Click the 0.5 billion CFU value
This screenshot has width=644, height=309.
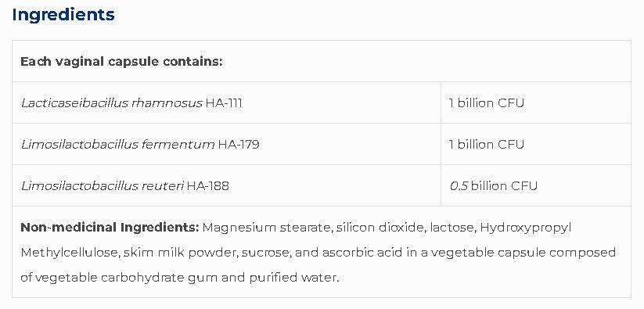click(493, 186)
